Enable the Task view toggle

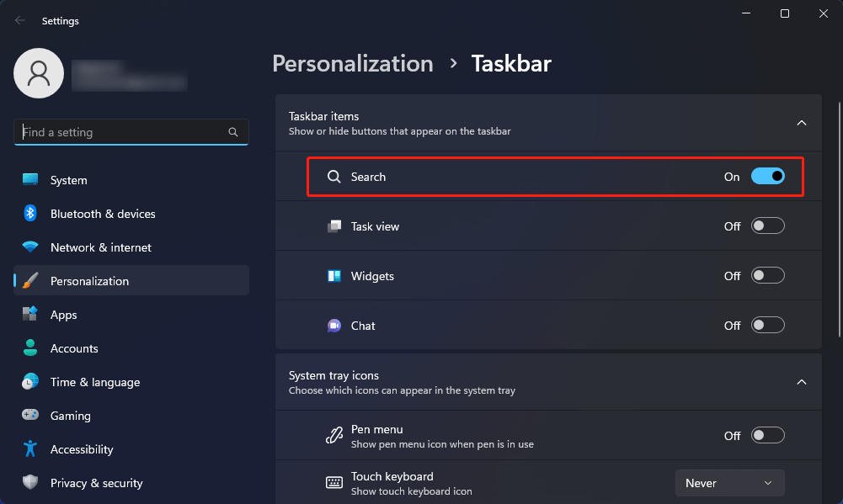(766, 225)
